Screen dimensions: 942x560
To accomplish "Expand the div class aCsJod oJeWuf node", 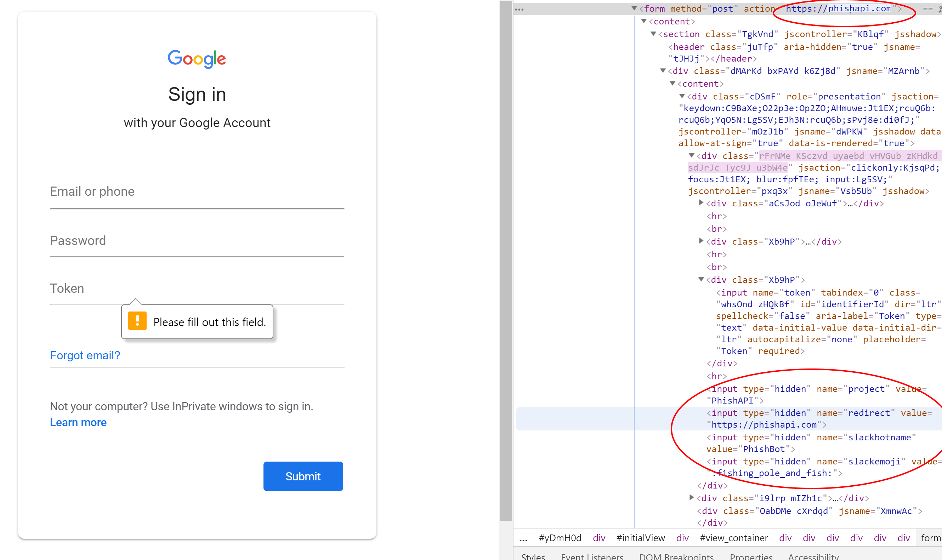I will click(x=701, y=203).
